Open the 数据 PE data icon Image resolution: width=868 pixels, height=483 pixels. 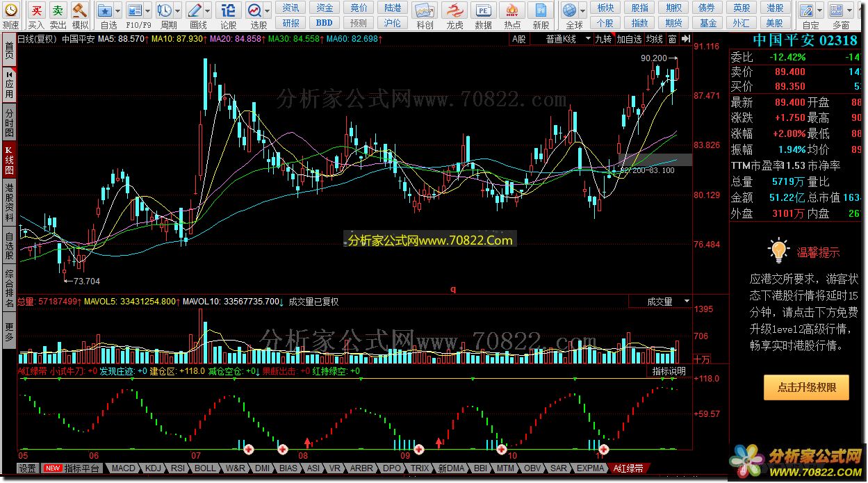[482, 10]
